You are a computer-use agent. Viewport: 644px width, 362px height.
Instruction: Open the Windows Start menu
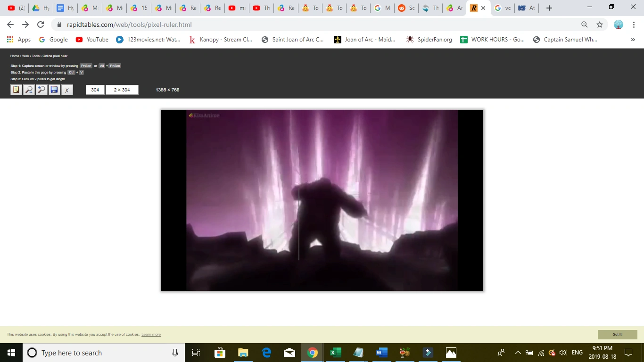(11, 353)
